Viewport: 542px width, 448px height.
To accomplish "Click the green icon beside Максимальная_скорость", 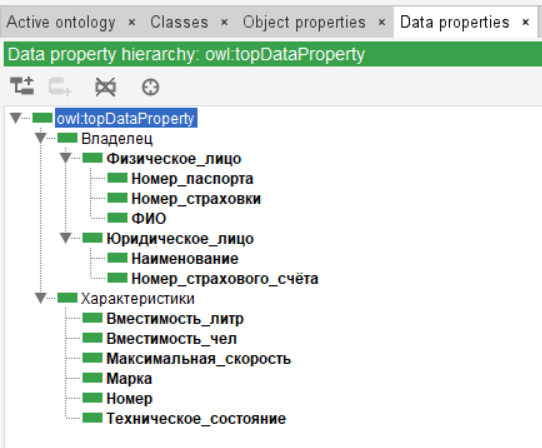I will click(x=92, y=358).
